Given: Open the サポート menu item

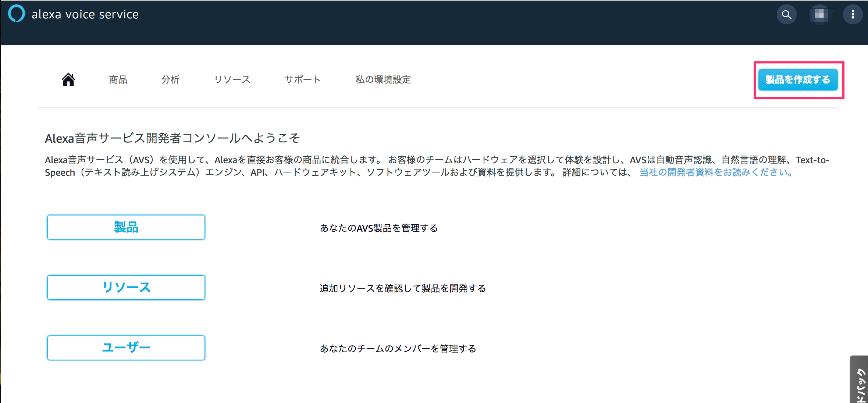Looking at the screenshot, I should pos(303,79).
